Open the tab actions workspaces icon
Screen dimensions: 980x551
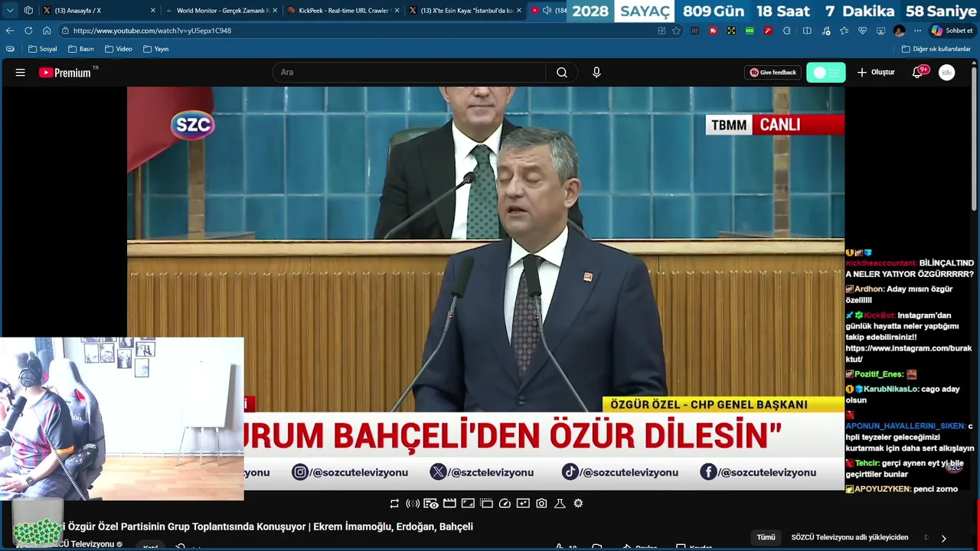[28, 11]
